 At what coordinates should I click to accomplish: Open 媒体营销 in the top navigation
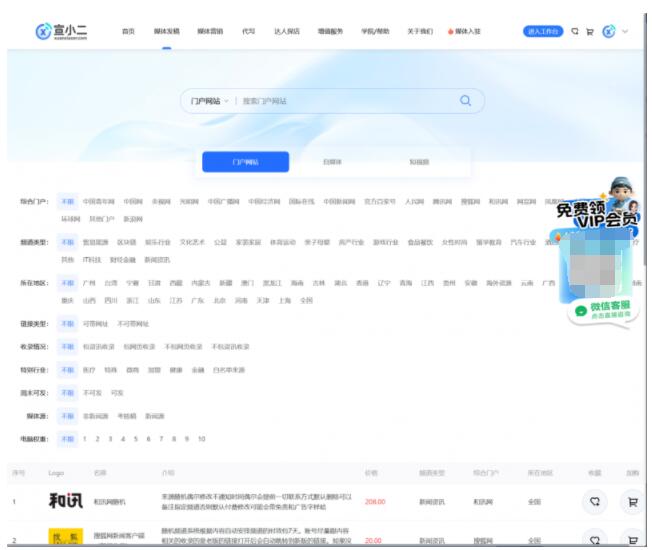click(210, 31)
